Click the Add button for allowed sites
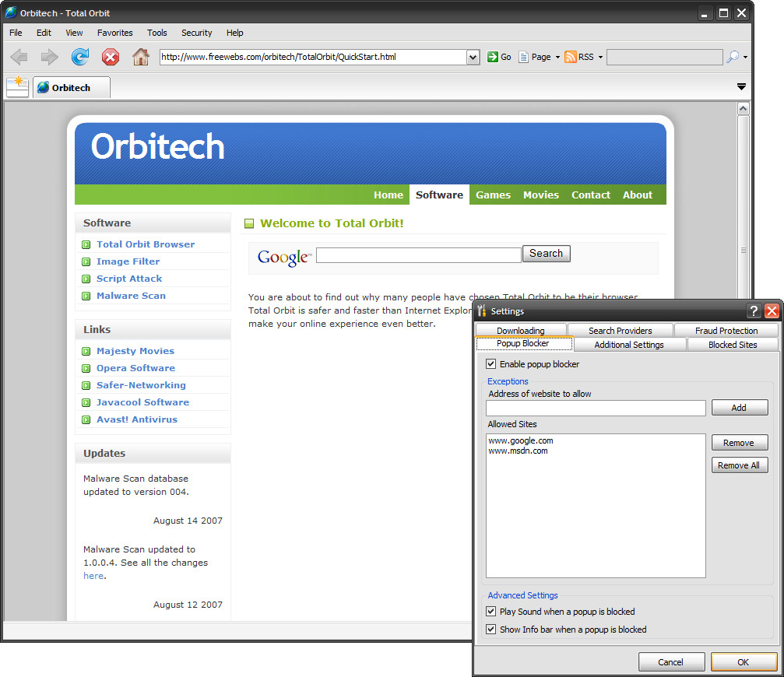The height and width of the screenshot is (677, 784). tap(740, 408)
